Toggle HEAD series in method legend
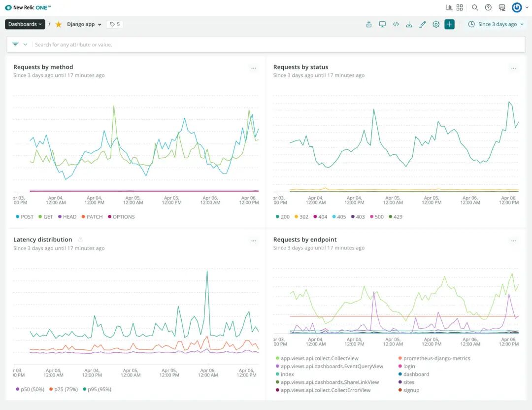 (x=67, y=216)
